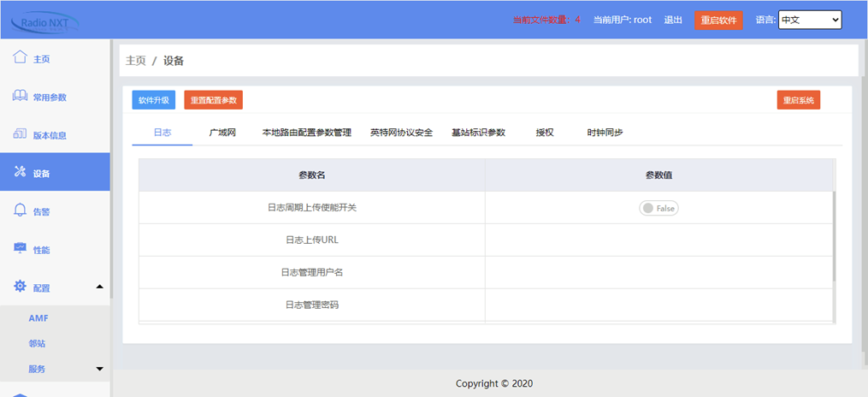Switch to the 广域网 tab

click(222, 133)
